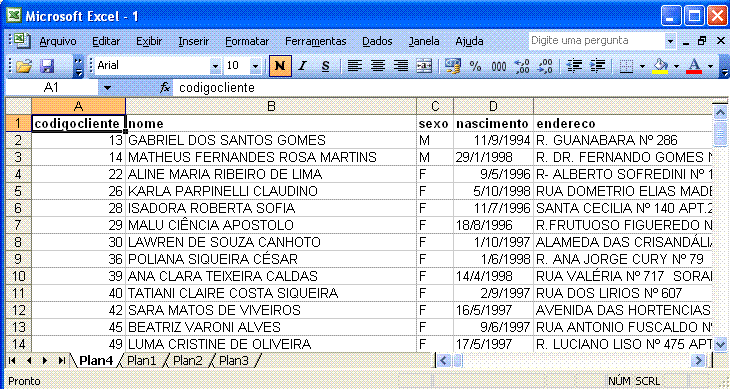Viewport: 730px width, 389px height.
Task: Select column D header
Action: [x=493, y=107]
